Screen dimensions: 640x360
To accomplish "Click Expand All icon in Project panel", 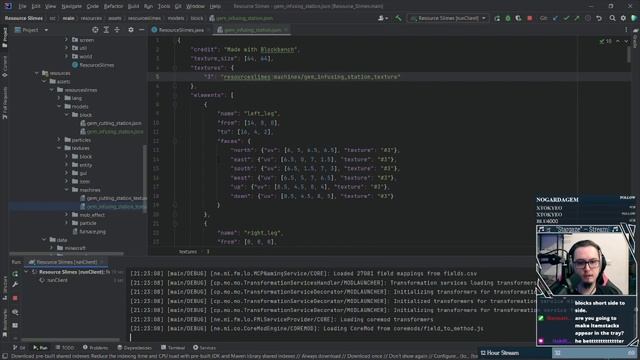I will click(106, 30).
